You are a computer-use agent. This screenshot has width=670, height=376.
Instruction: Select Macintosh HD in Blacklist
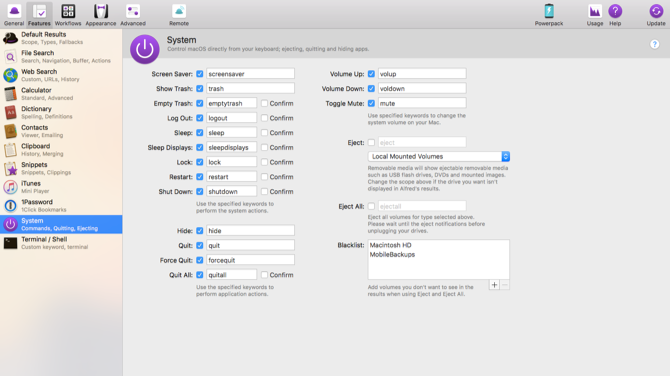[391, 245]
